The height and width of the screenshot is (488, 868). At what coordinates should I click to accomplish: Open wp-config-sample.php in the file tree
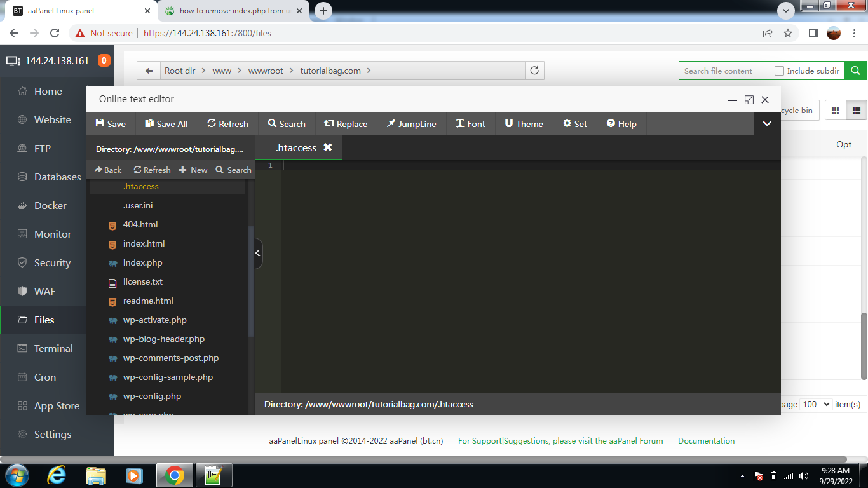[168, 377]
